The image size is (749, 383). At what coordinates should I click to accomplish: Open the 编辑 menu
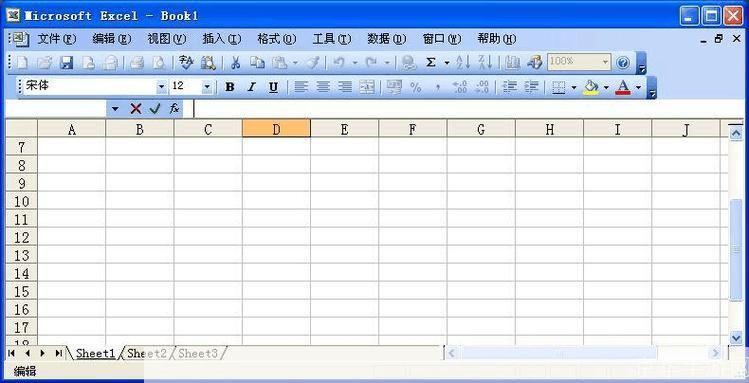tap(112, 39)
